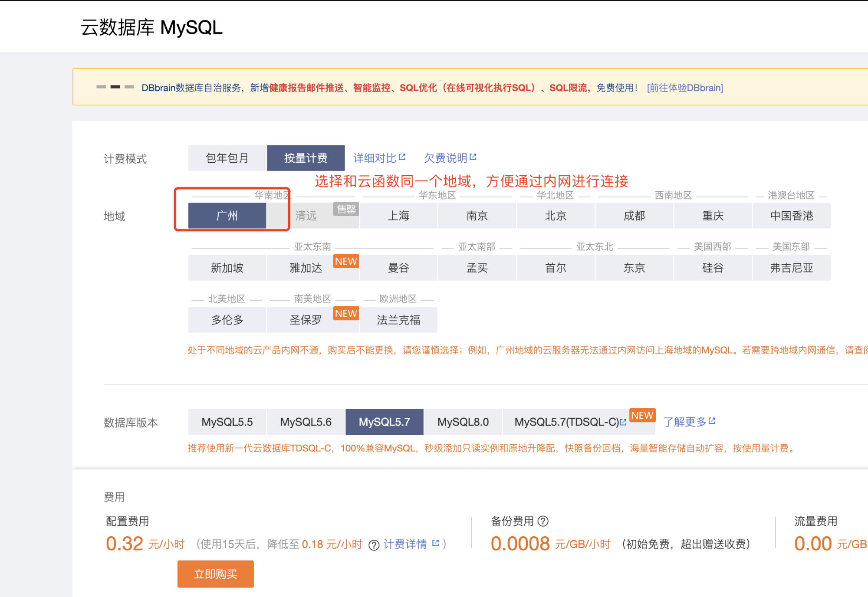Click external-link icon in TDSQL-C option

click(623, 422)
